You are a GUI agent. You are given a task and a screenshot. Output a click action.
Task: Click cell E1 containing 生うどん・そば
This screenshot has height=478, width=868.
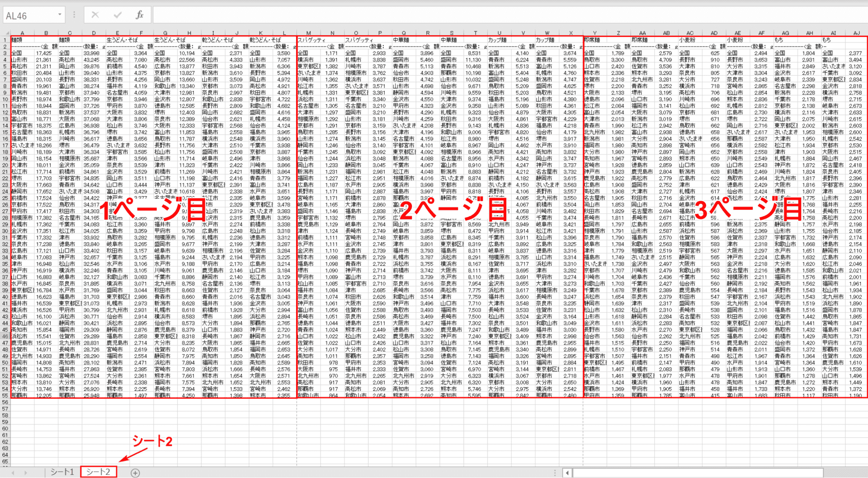coord(118,40)
